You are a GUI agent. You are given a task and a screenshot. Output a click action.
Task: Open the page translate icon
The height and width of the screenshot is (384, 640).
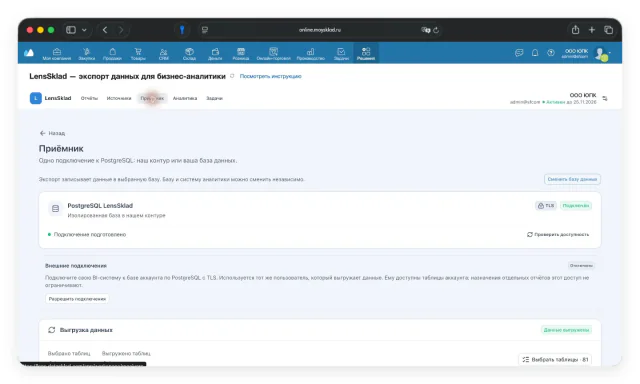click(426, 30)
